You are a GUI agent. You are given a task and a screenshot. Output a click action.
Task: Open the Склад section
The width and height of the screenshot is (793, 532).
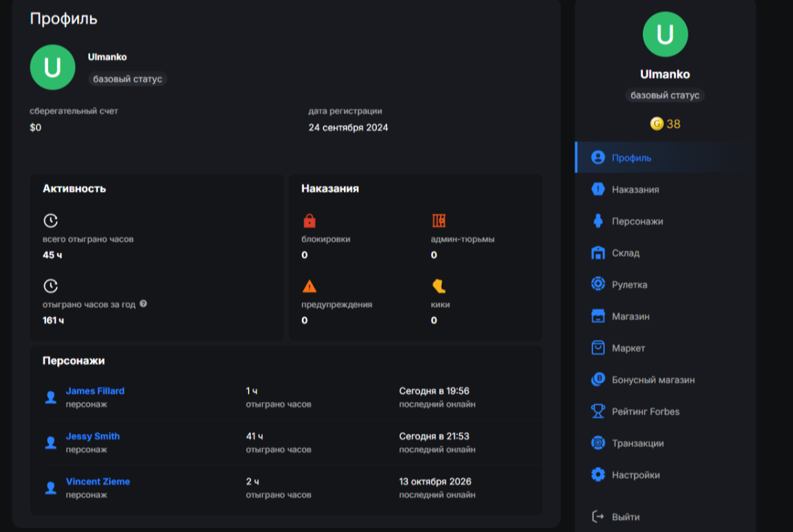(665, 253)
